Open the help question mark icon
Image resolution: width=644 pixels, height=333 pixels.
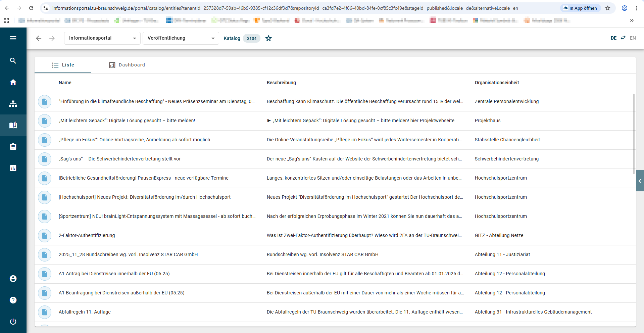pyautogui.click(x=13, y=300)
